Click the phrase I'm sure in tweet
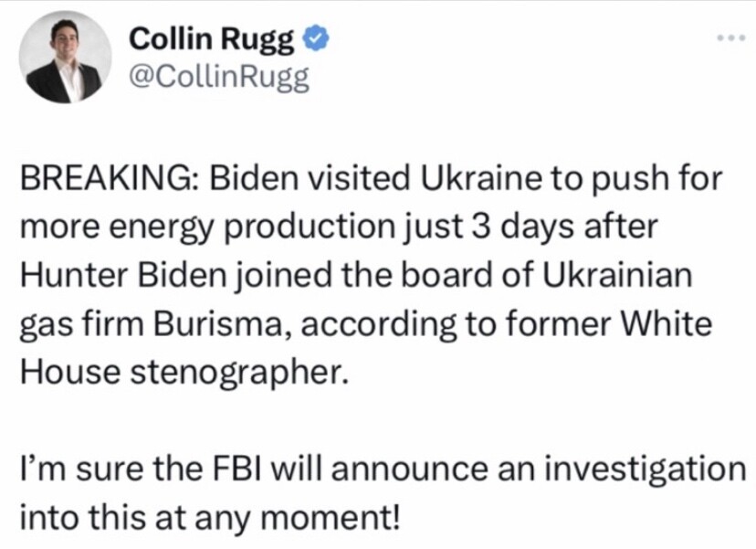This screenshot has width=756, height=549. 83,469
